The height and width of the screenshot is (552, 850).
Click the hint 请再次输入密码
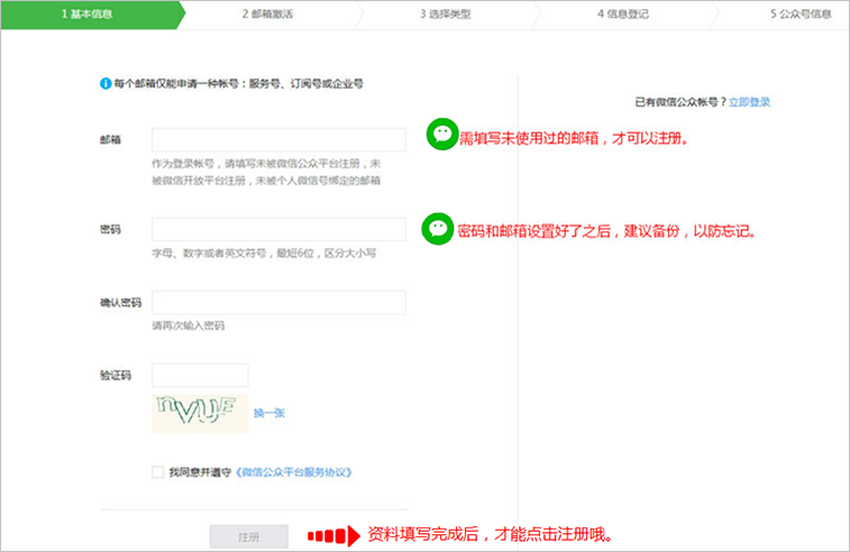point(188,326)
